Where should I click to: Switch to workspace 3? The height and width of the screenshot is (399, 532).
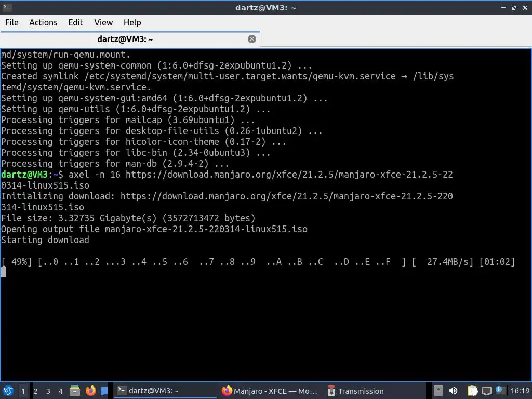coord(48,391)
